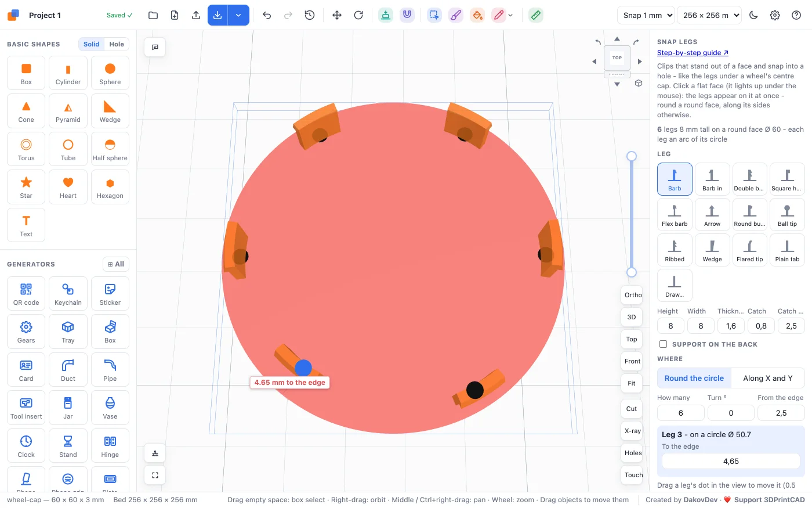The height and width of the screenshot is (508, 812).
Task: Click the new file icon
Action: [x=175, y=15]
